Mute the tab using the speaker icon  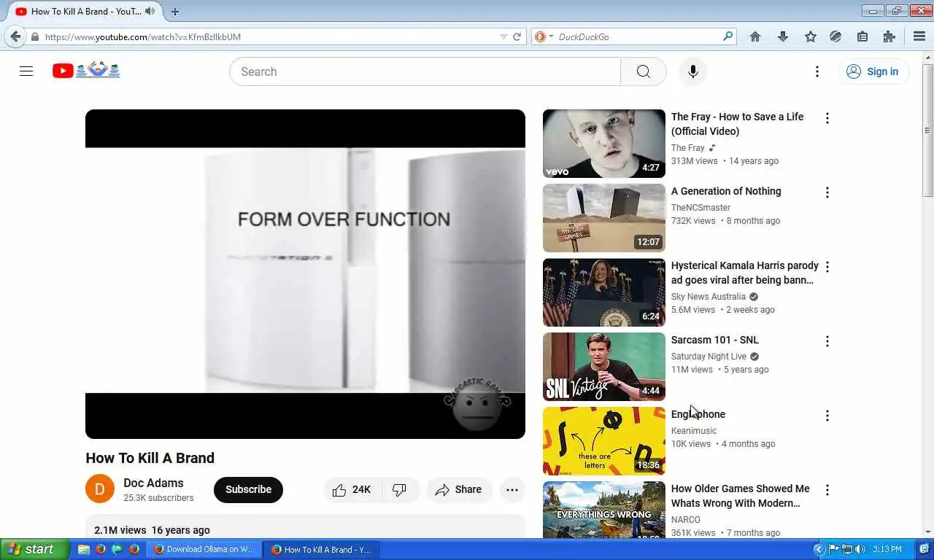[x=150, y=11]
